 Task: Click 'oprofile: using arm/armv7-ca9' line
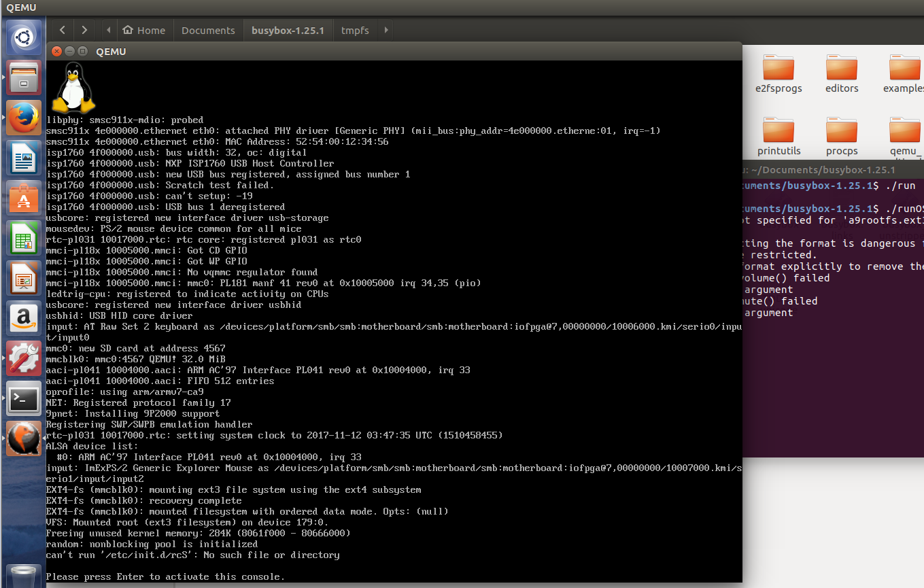click(124, 392)
